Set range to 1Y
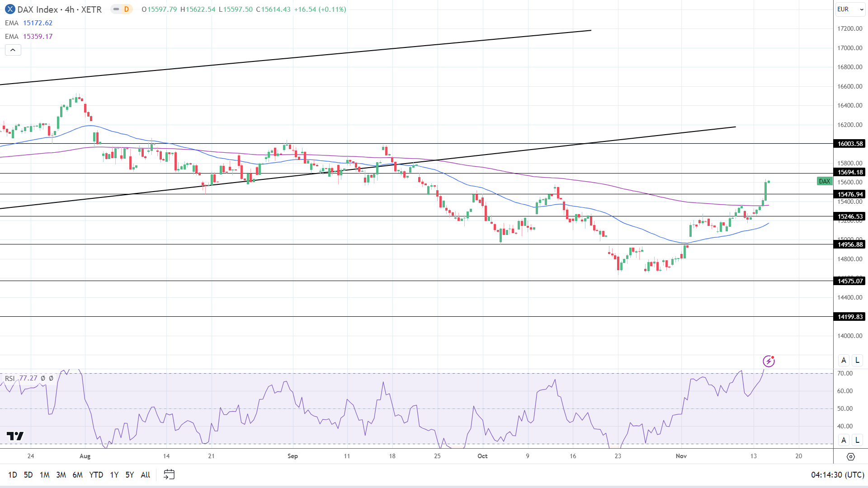Viewport: 868px width, 488px height. [114, 475]
